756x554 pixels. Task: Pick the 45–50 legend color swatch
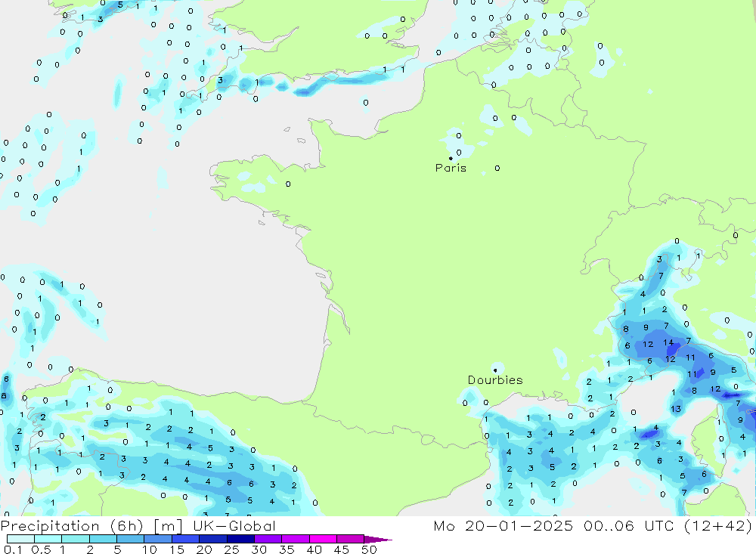pyautogui.click(x=351, y=539)
